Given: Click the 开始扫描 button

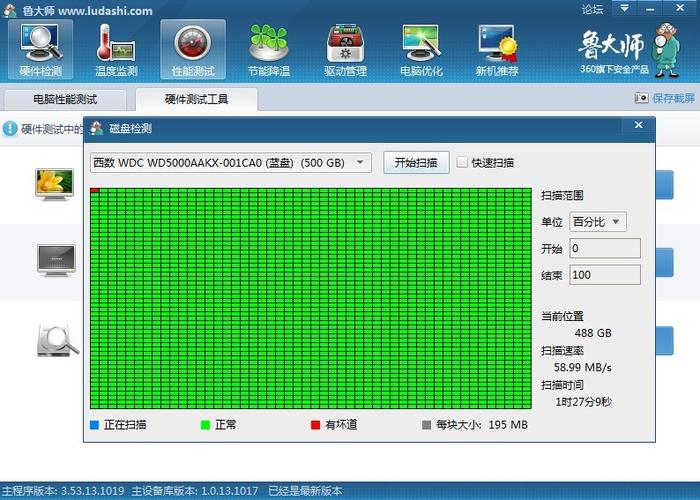Looking at the screenshot, I should point(416,162).
